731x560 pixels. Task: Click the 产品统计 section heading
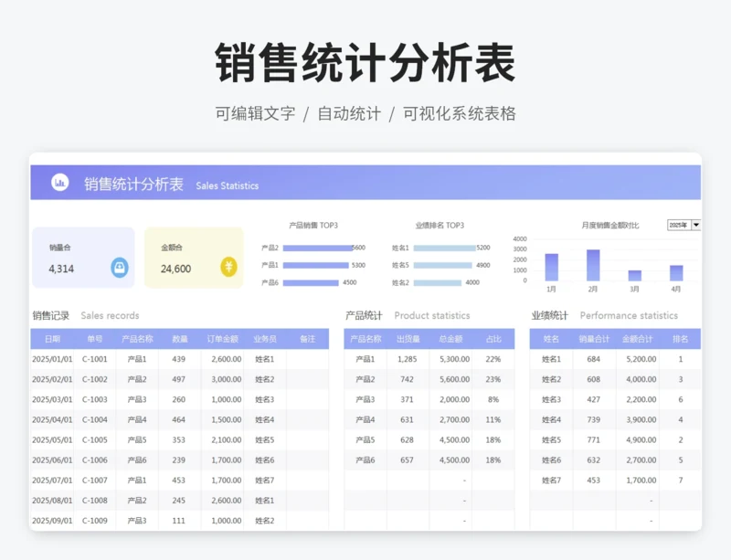[x=364, y=316]
